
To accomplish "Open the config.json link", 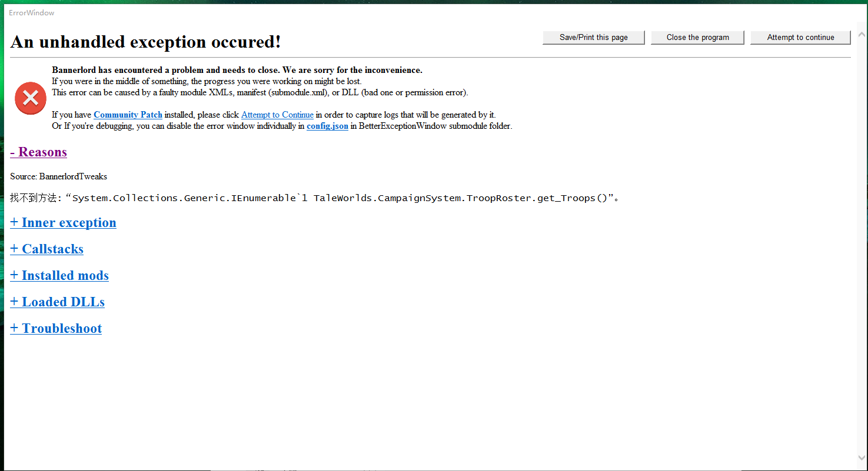I will click(x=327, y=126).
